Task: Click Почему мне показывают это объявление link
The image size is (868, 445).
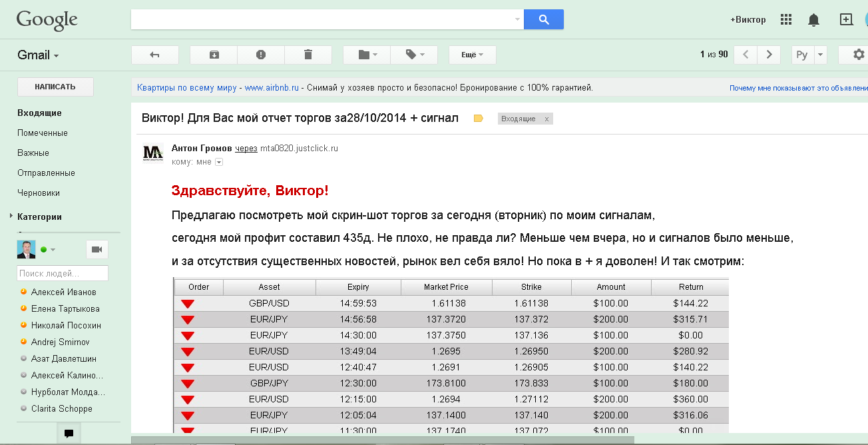Action: coord(799,88)
